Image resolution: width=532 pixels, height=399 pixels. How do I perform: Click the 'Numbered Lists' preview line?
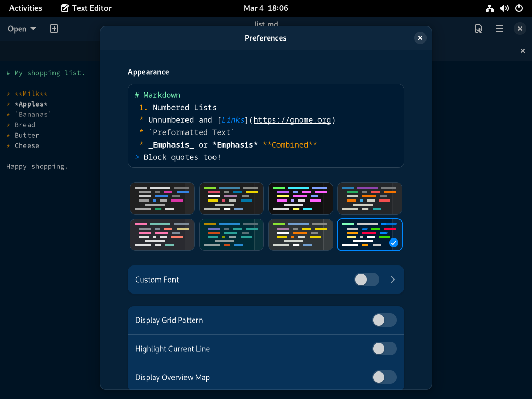(x=184, y=108)
